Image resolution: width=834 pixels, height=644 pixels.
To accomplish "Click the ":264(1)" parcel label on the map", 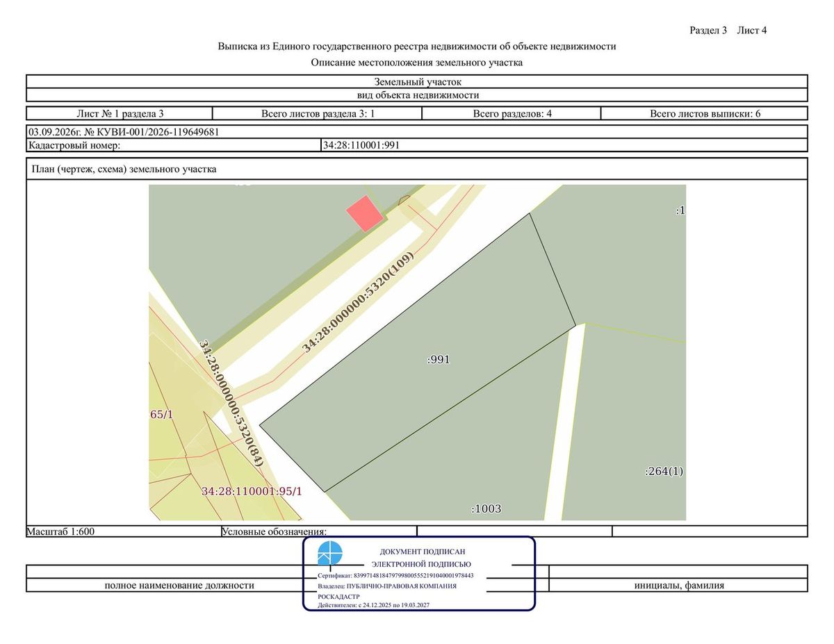I will [x=664, y=471].
